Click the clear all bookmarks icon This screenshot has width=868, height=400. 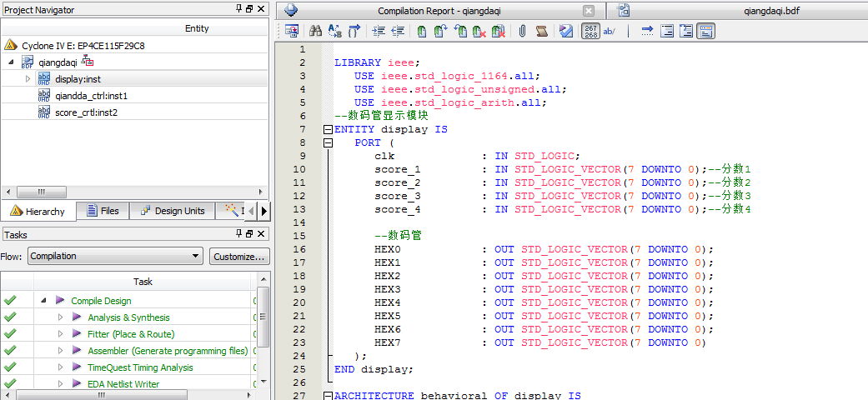point(499,32)
